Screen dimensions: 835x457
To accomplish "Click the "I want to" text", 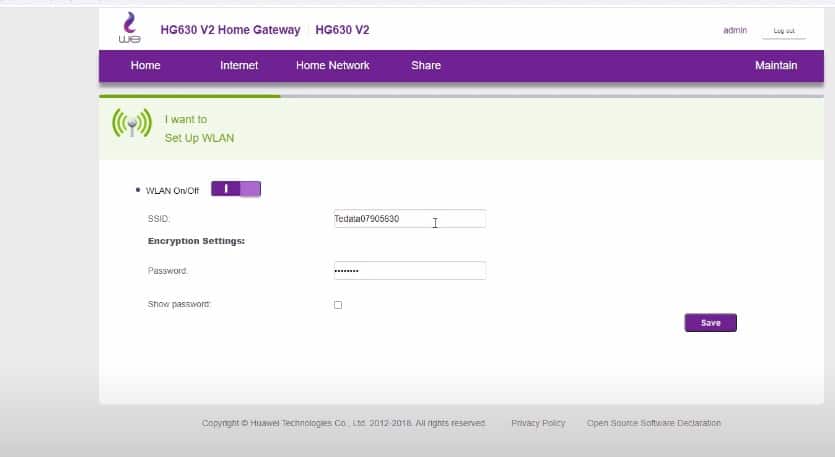I will 186,119.
